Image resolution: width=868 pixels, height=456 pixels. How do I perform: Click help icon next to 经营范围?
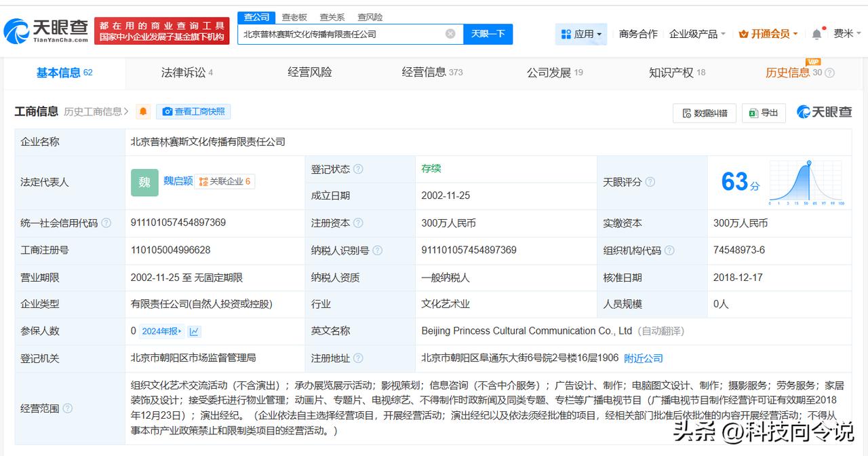click(x=67, y=408)
